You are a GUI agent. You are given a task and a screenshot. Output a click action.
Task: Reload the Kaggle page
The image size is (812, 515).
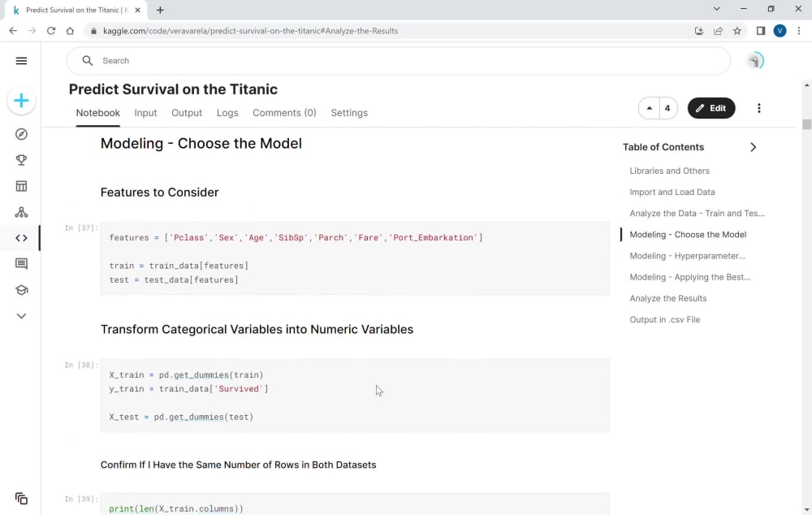(x=50, y=31)
